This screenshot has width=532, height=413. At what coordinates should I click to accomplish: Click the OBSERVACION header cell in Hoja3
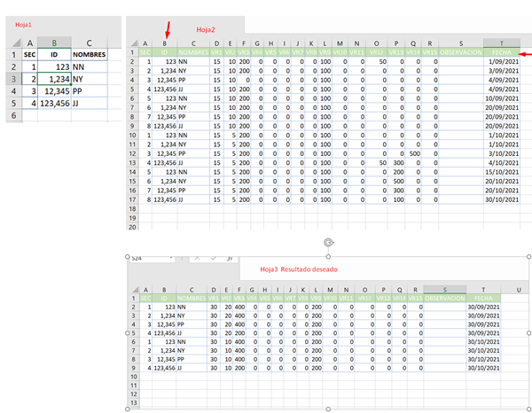pyautogui.click(x=445, y=299)
